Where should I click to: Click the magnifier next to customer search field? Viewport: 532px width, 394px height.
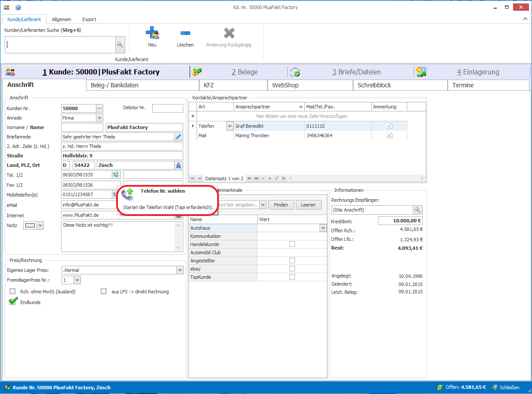tap(120, 45)
